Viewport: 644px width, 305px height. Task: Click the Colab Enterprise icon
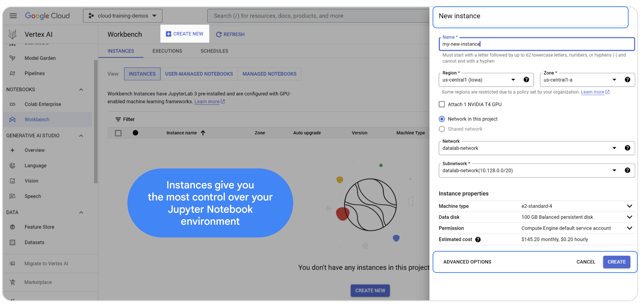(x=12, y=104)
